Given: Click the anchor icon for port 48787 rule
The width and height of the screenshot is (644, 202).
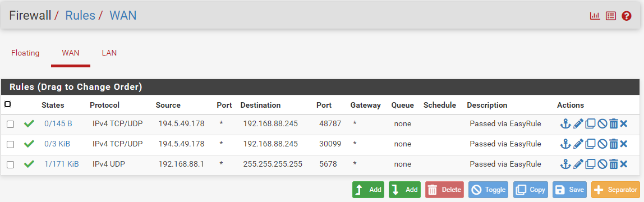Looking at the screenshot, I should (565, 123).
